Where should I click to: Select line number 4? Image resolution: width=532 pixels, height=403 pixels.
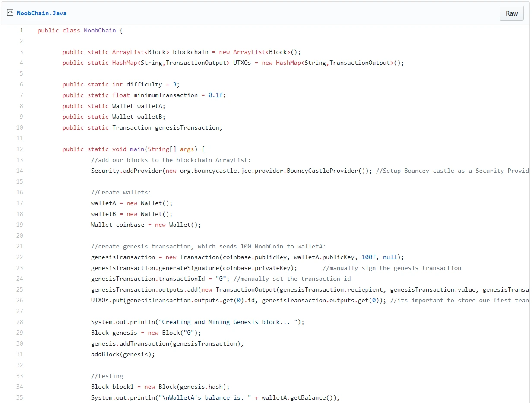21,63
